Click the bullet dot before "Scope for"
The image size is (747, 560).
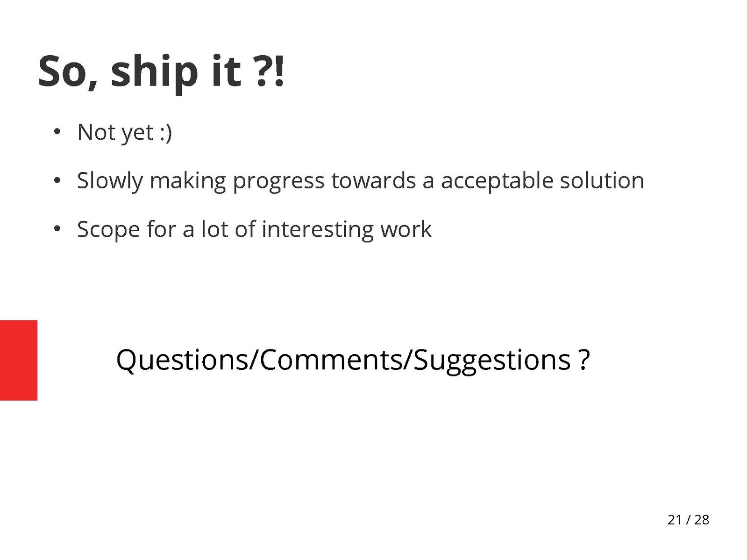pos(57,229)
